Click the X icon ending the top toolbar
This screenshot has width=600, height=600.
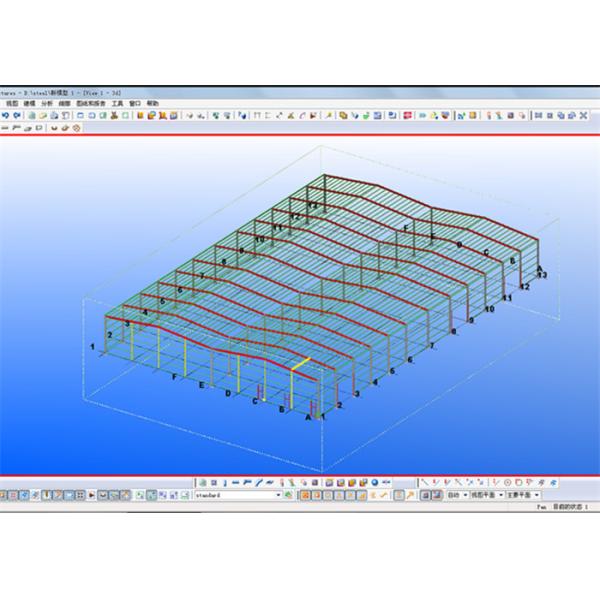pyautogui.click(x=583, y=115)
